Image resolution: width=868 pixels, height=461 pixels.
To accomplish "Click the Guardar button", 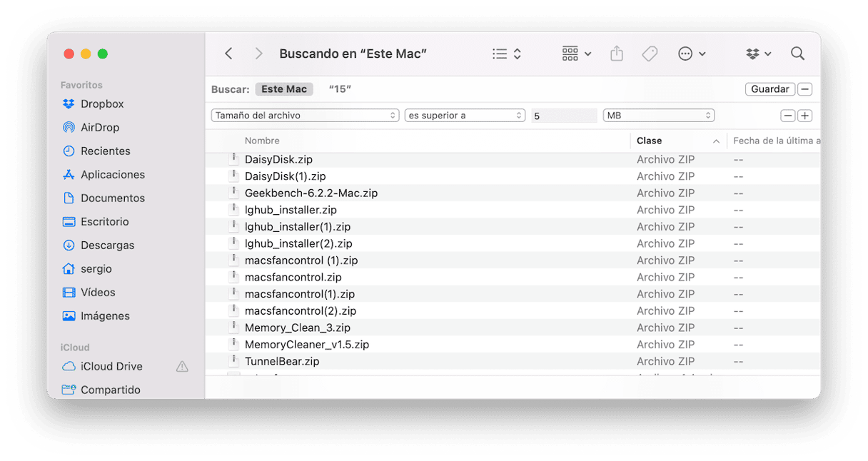I will pos(770,89).
